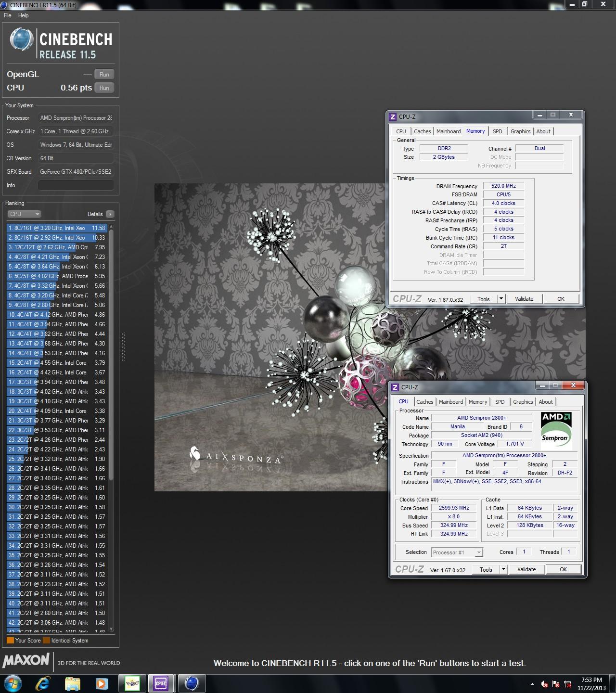The width and height of the screenshot is (616, 693).
Task: Open Tools dropdown arrow in upper CPU-Z
Action: click(x=501, y=299)
